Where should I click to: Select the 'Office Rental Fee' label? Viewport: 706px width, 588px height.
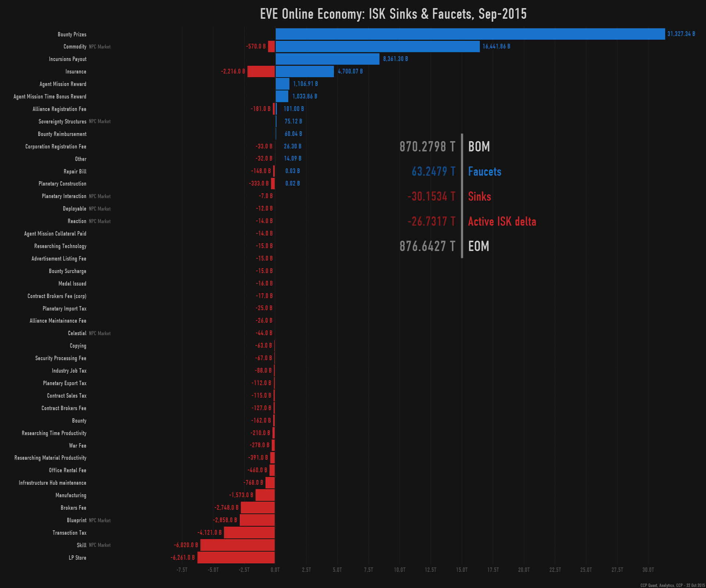click(x=68, y=470)
